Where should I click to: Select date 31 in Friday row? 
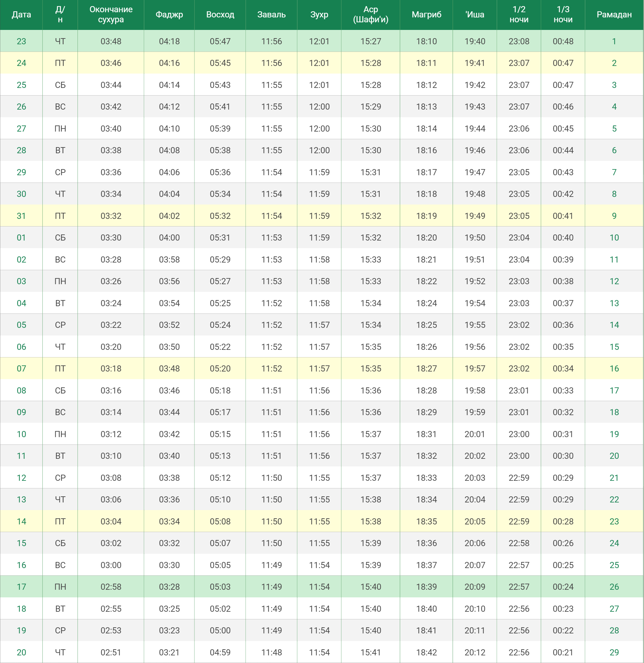tap(21, 216)
